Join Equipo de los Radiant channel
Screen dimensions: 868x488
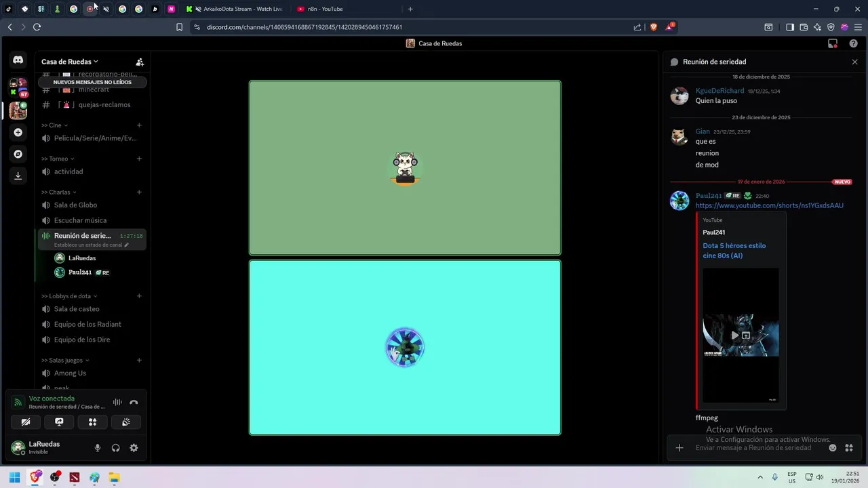[92, 324]
